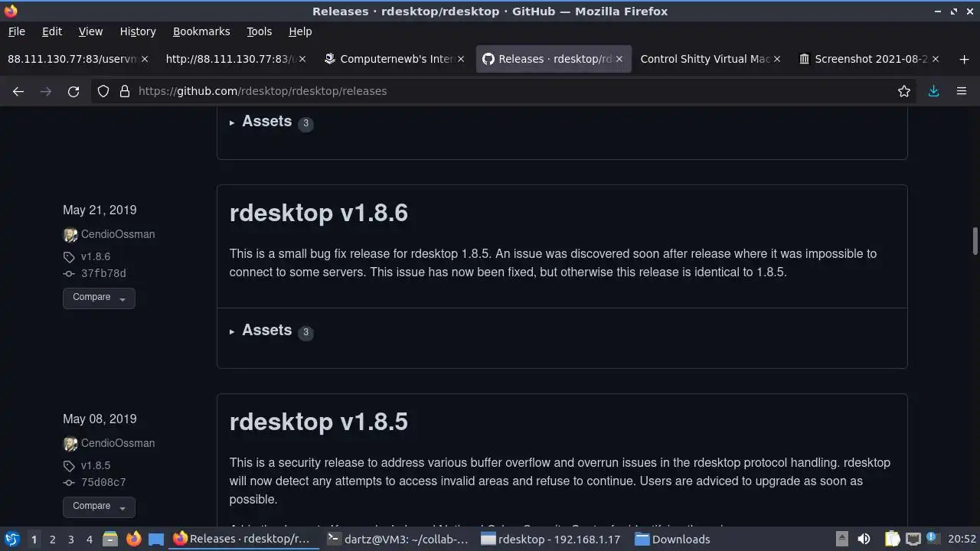The height and width of the screenshot is (551, 980).
Task: Open CendioOssman profile under May 08, 2019
Action: [x=118, y=443]
